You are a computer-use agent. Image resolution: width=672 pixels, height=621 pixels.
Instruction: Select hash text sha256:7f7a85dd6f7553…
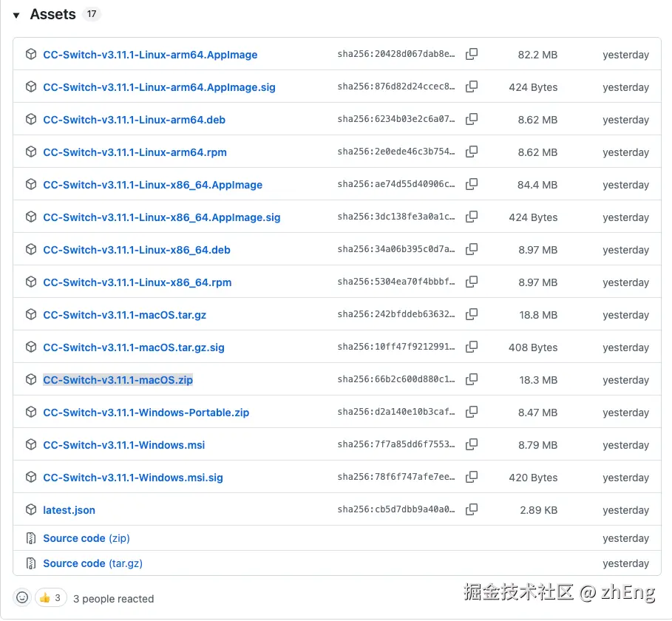pos(396,444)
